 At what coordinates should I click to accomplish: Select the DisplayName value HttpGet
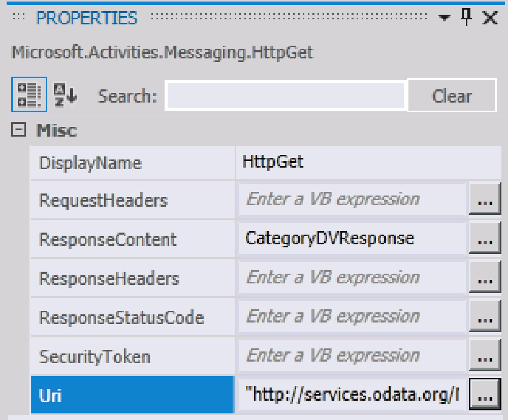coord(305,162)
